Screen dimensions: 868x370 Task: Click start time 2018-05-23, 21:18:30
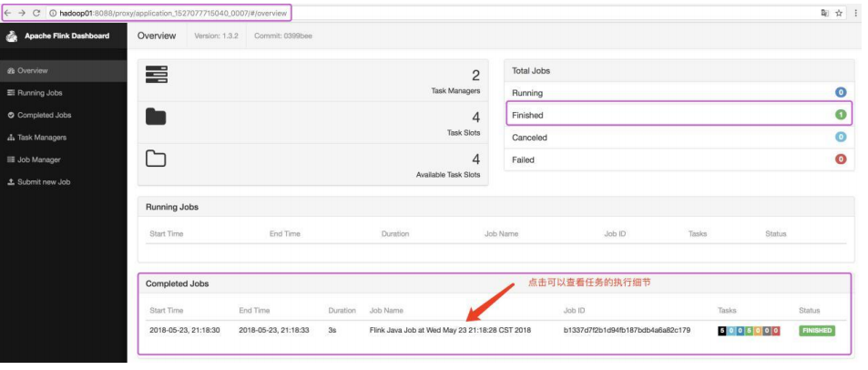pos(185,330)
